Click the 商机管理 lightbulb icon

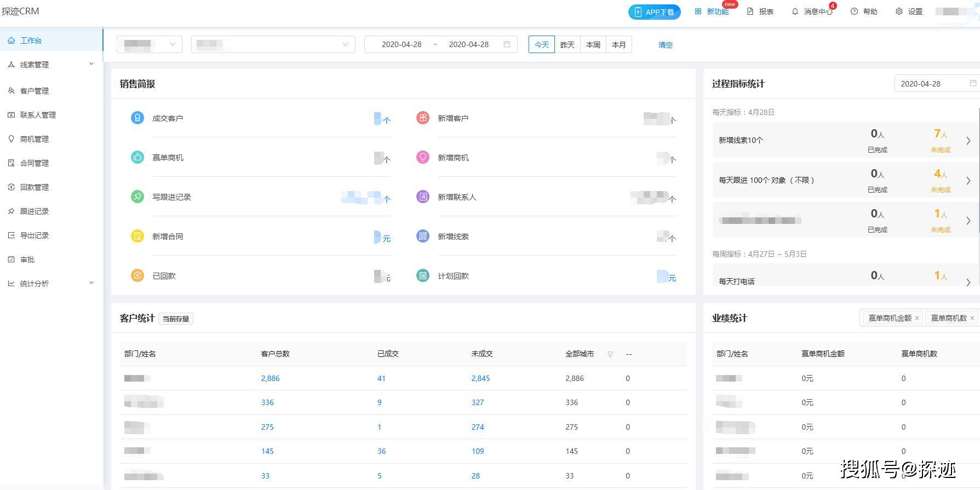click(12, 139)
